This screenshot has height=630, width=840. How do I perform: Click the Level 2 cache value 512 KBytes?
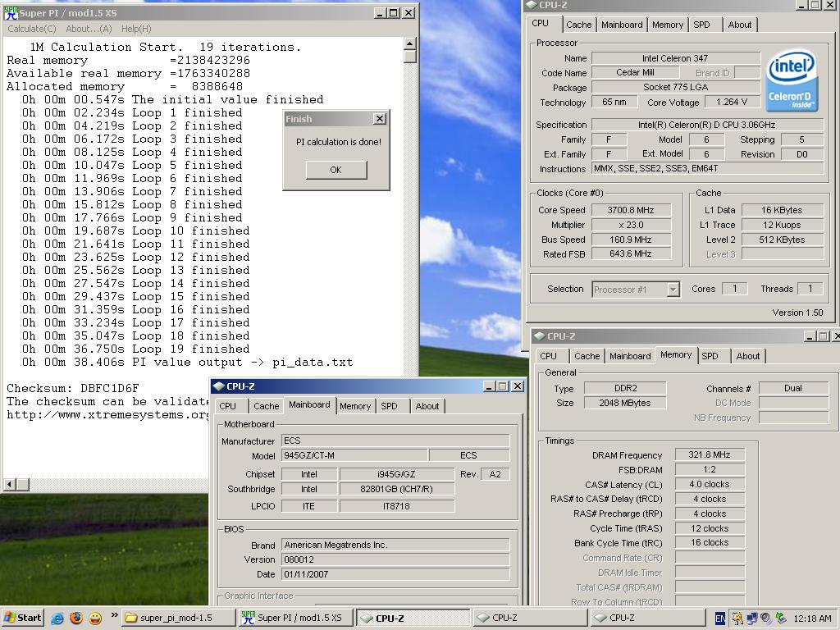pyautogui.click(x=782, y=240)
